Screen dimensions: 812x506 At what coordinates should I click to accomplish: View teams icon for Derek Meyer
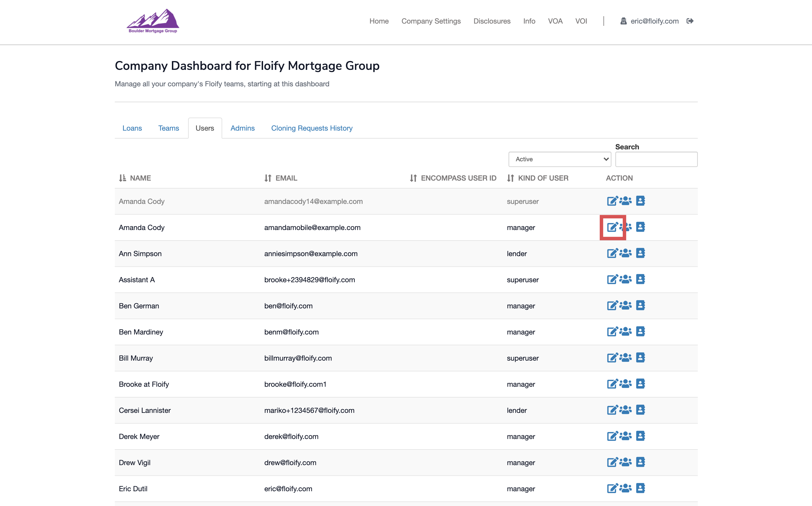coord(626,436)
